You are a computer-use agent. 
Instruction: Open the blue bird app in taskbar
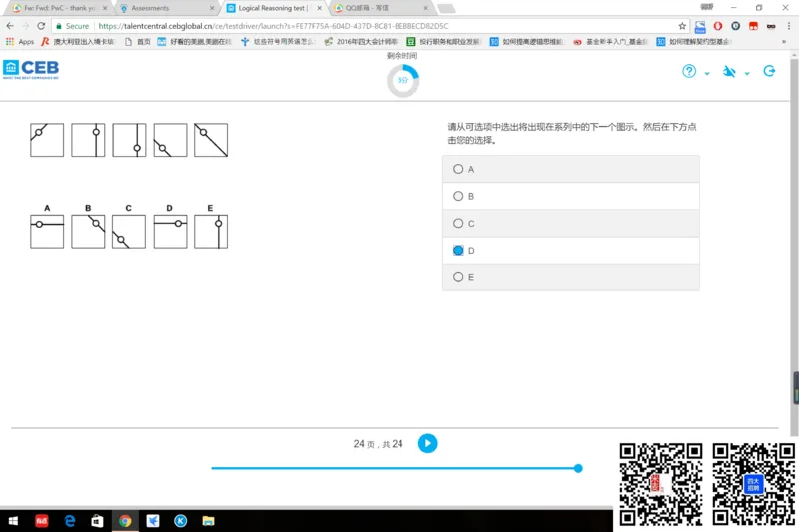pyautogui.click(x=153, y=521)
